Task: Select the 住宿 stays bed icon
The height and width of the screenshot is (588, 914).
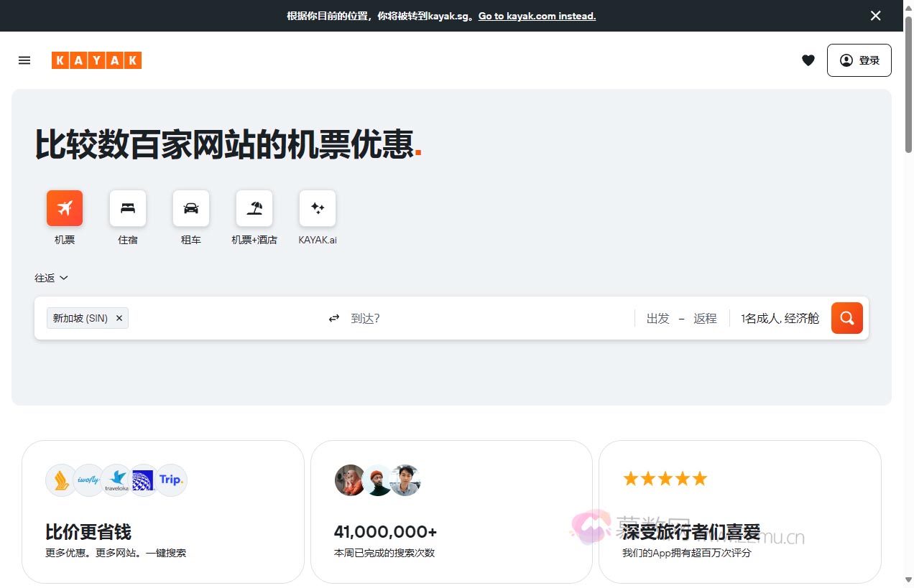Action: tap(128, 208)
